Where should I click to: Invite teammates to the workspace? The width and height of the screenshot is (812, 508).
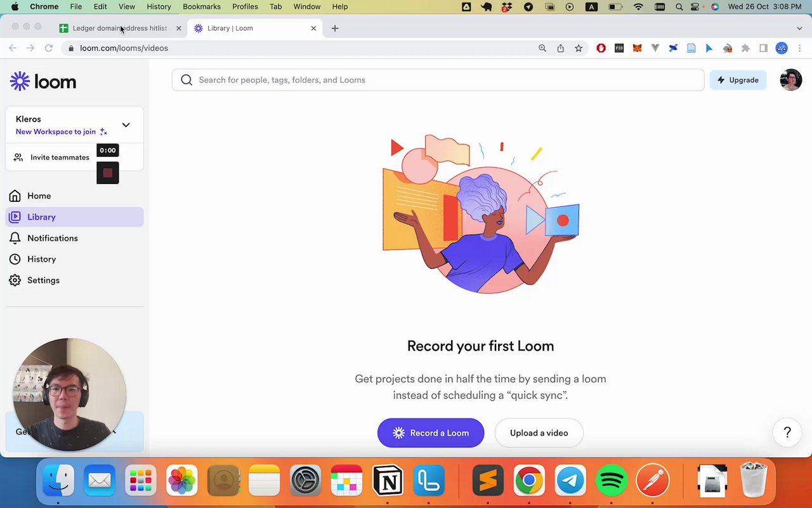coord(53,157)
